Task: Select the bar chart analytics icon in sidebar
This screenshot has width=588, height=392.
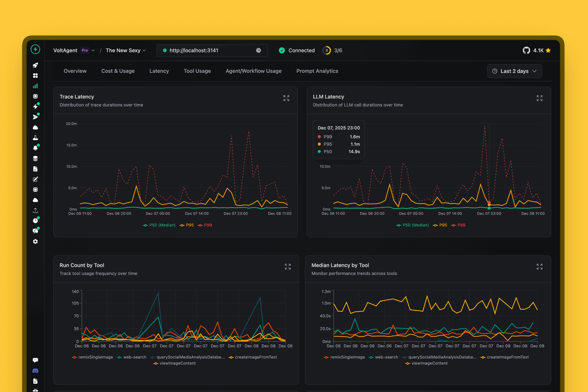Action: coord(36,86)
